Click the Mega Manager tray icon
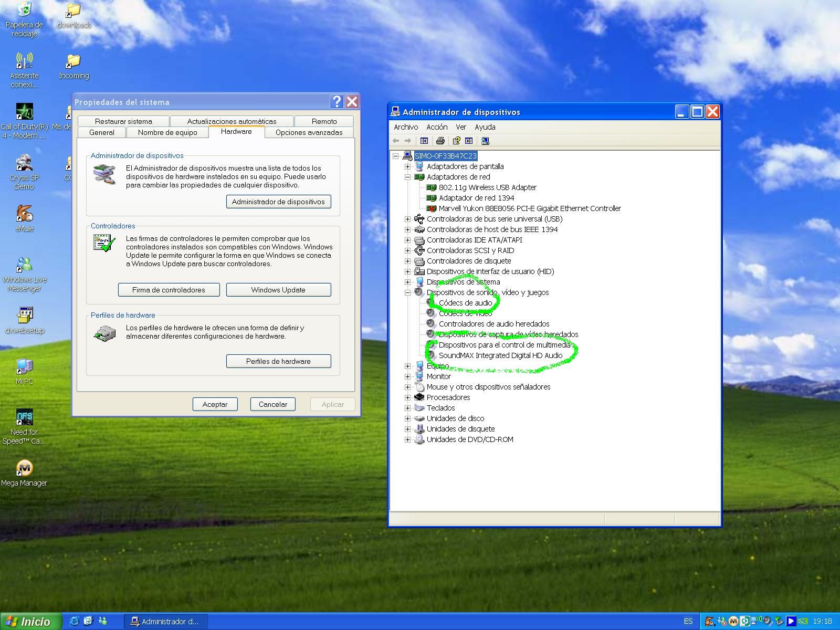 coord(733,622)
